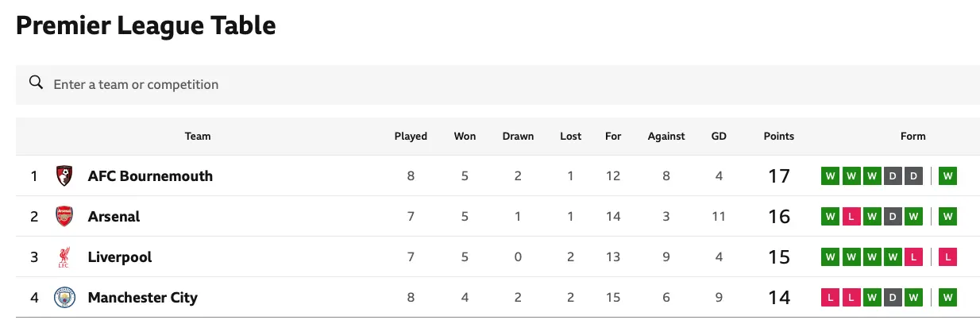The image size is (980, 320).
Task: Click the search magnifier icon
Action: (x=36, y=83)
